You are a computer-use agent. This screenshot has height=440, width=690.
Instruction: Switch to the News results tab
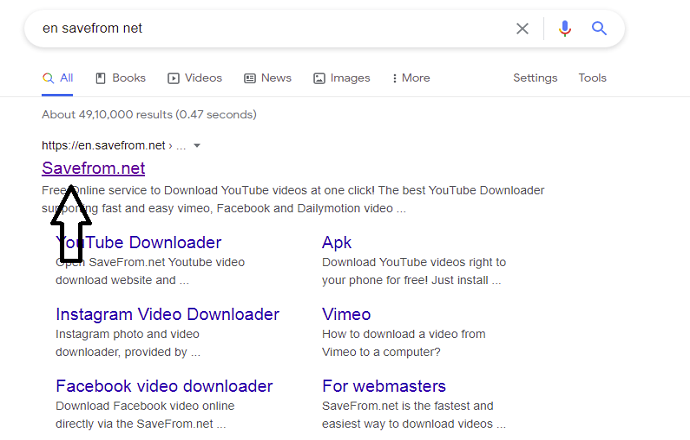tap(268, 78)
